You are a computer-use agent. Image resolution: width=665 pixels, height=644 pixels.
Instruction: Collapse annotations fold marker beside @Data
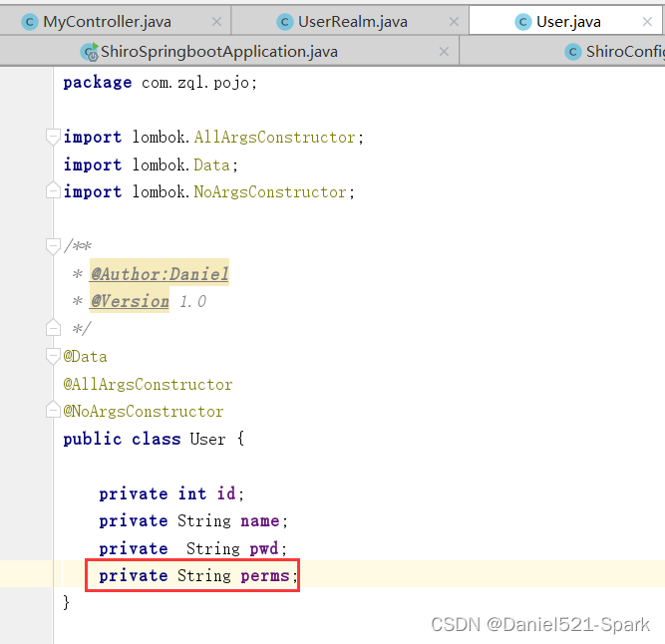(53, 356)
